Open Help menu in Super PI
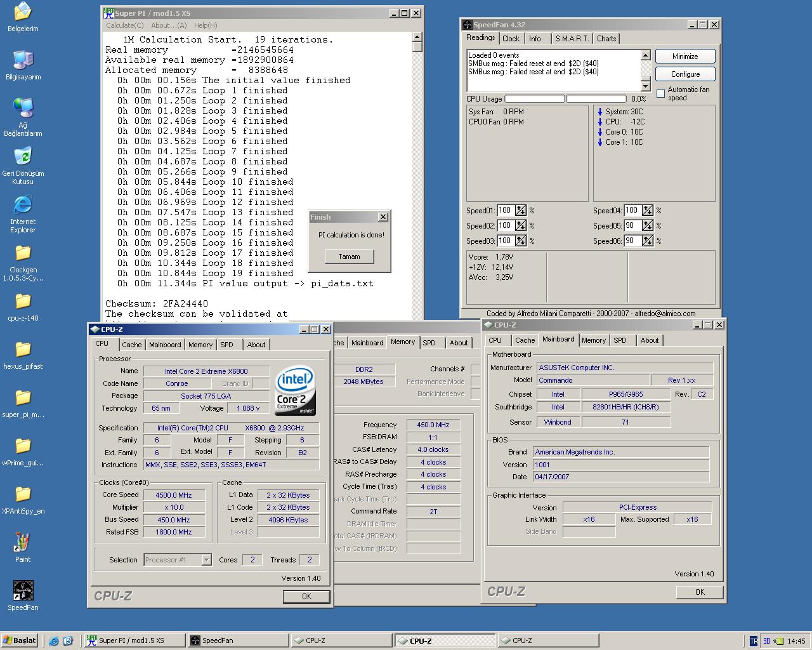The width and height of the screenshot is (812, 650). pos(206,25)
